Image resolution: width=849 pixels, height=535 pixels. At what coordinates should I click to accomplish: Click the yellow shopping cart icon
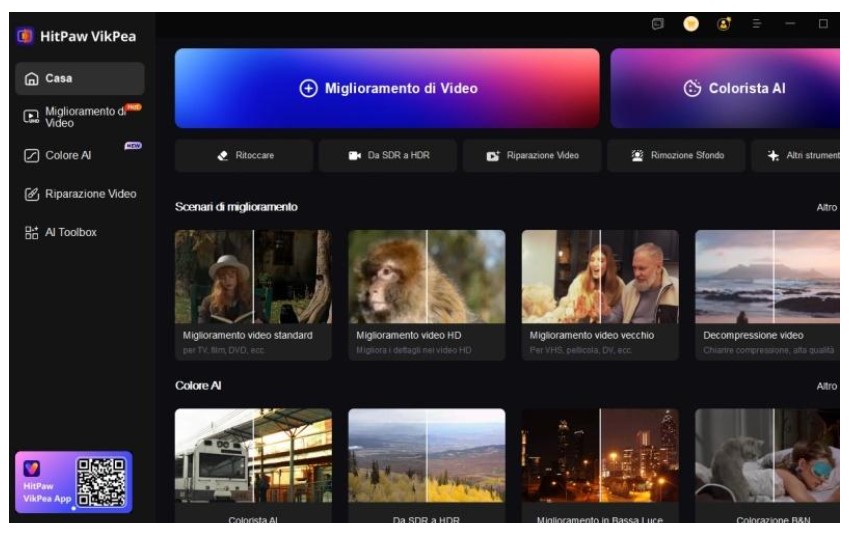pos(691,24)
